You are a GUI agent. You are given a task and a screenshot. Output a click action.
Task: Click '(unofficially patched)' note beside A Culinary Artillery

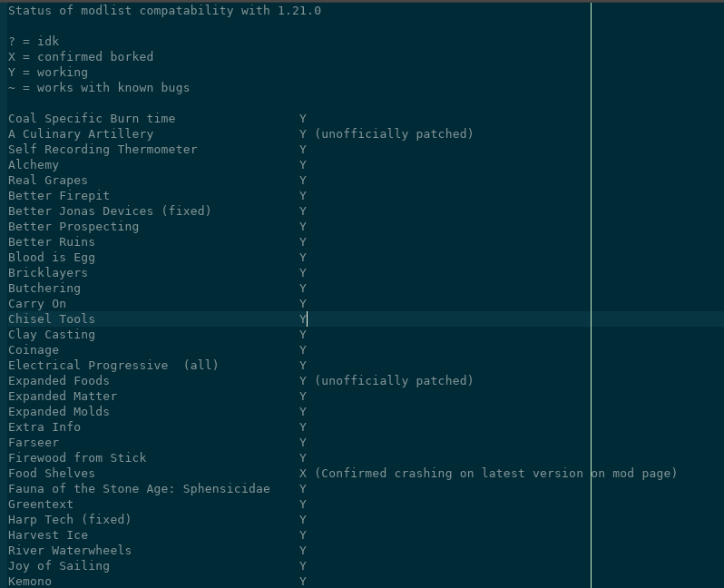395,134
